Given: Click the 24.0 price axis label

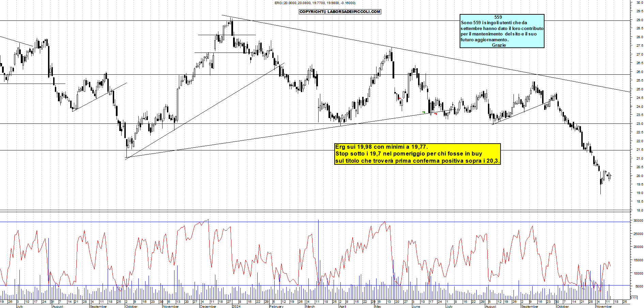Looking at the screenshot, I should pos(640,107).
